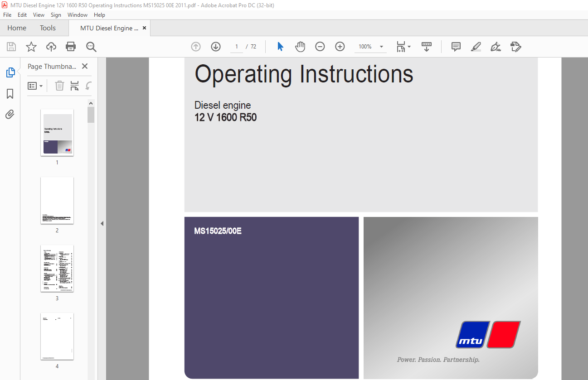Collapse the navigation pane with side arrow
The width and height of the screenshot is (588, 380).
pos(102,223)
